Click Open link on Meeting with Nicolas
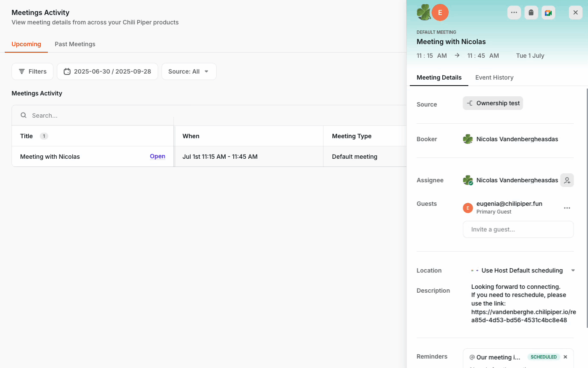 click(157, 156)
